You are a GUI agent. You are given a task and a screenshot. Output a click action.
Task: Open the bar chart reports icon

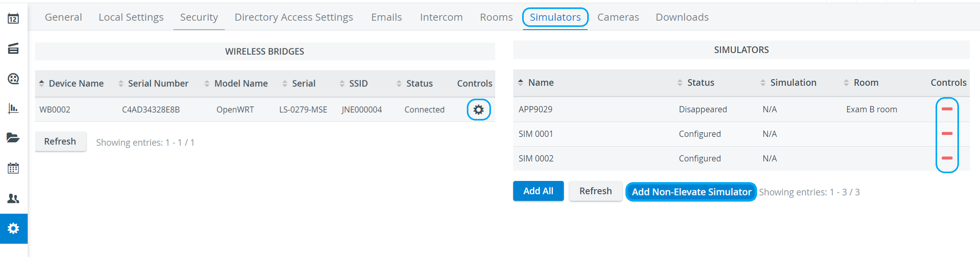[13, 108]
